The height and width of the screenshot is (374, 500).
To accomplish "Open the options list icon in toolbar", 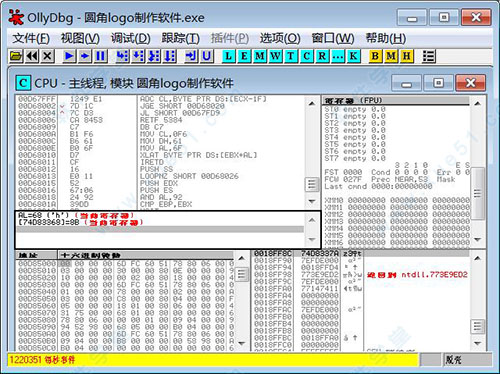I will point(429,56).
